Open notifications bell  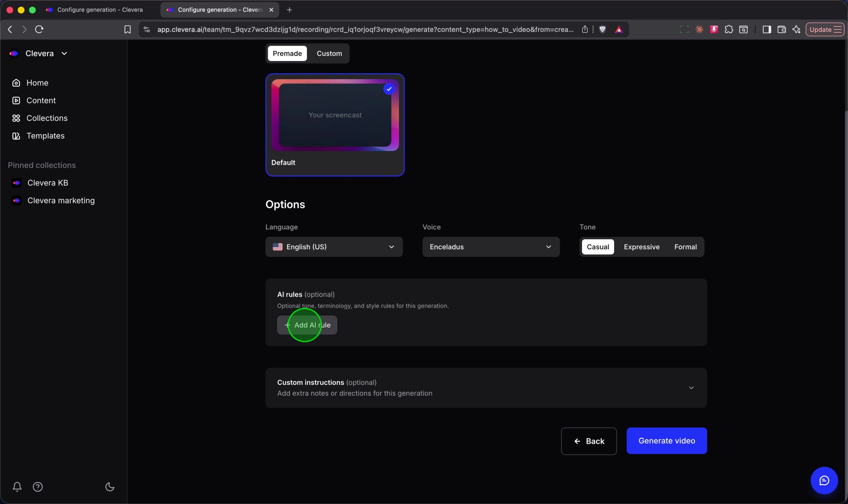tap(17, 487)
